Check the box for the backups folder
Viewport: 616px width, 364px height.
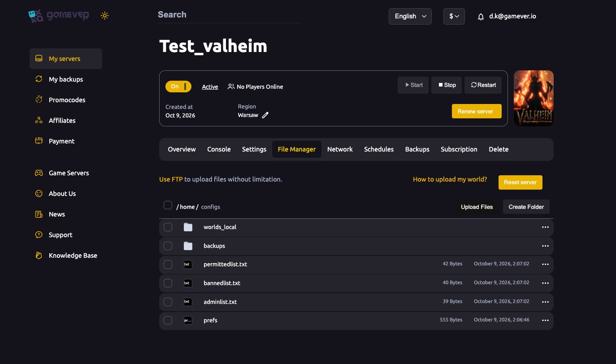pos(168,246)
